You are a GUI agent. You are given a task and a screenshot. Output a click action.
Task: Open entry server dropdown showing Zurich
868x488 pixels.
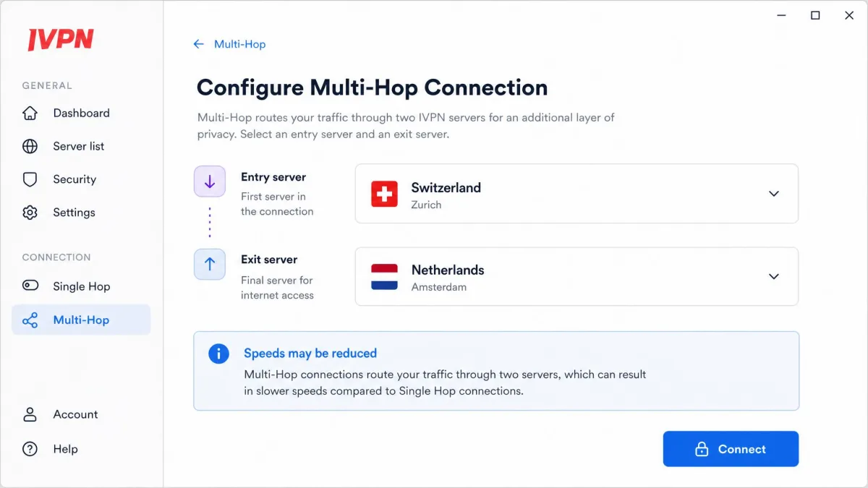coord(576,194)
